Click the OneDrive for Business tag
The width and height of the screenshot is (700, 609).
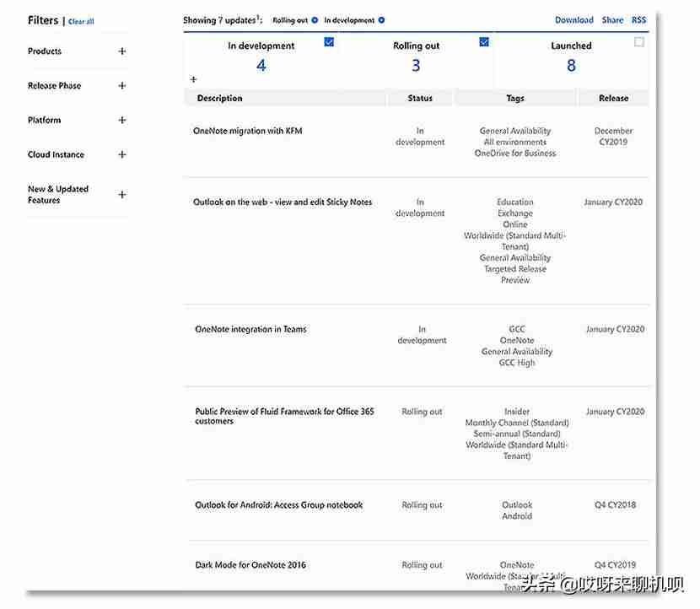tap(515, 154)
